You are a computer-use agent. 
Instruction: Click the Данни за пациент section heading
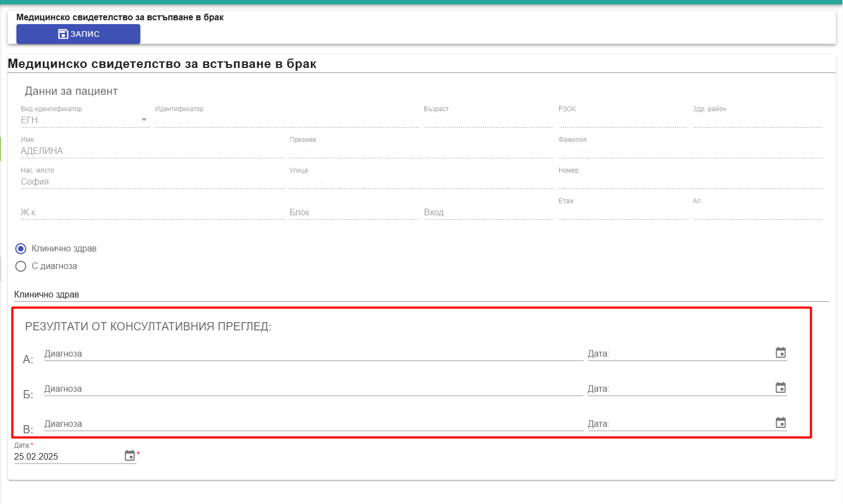(71, 91)
